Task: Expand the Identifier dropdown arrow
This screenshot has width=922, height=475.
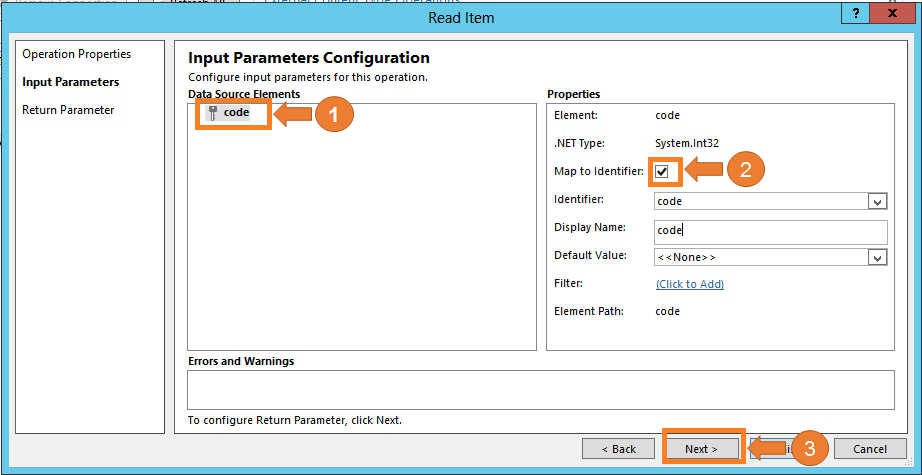Action: tap(878, 202)
